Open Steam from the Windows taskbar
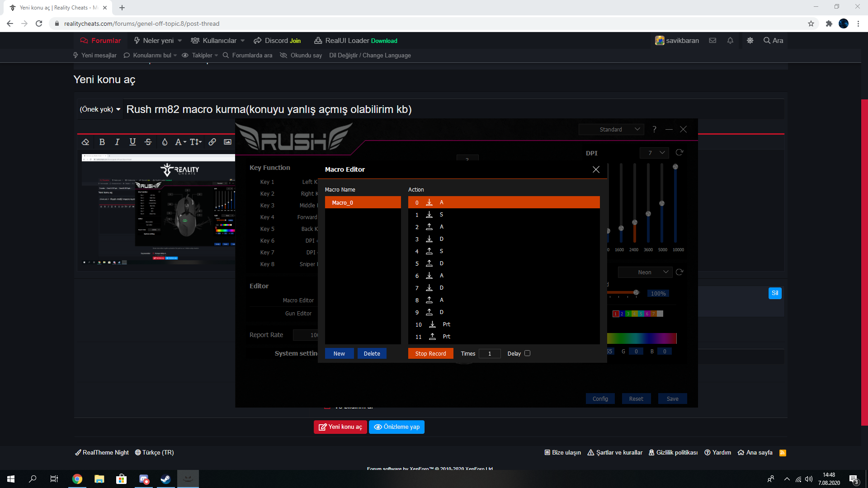This screenshot has height=488, width=868. [165, 479]
